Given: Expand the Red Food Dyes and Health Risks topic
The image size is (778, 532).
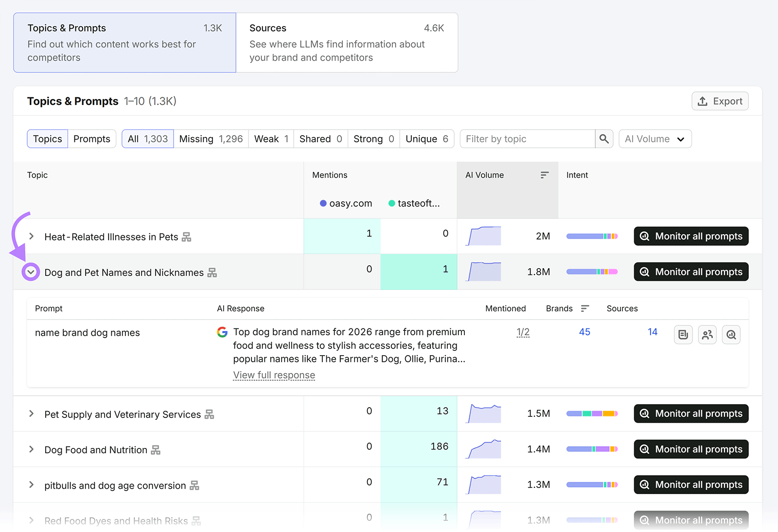Looking at the screenshot, I should coord(31,520).
